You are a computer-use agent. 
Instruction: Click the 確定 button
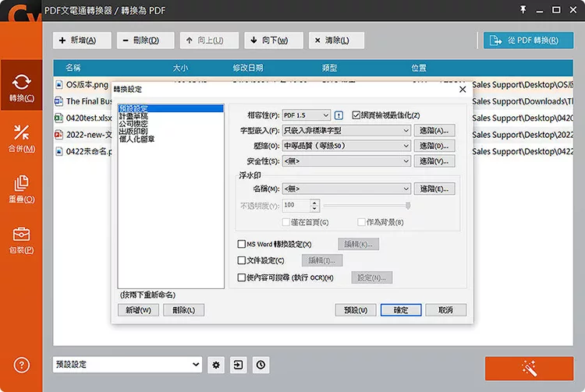pyautogui.click(x=401, y=310)
